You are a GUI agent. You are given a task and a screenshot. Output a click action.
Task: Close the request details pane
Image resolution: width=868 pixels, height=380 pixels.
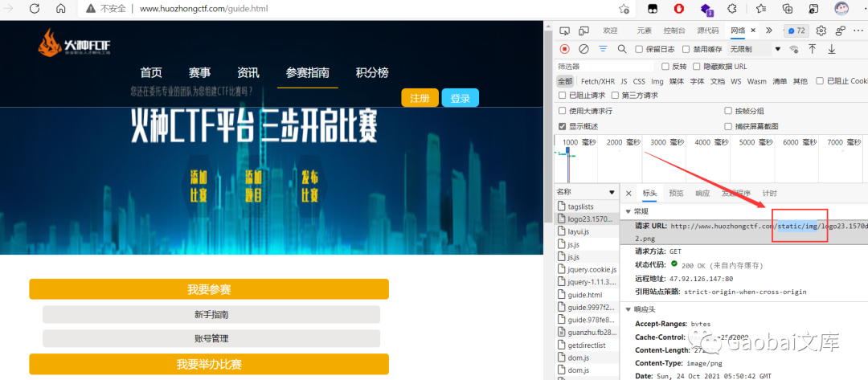pyautogui.click(x=628, y=193)
